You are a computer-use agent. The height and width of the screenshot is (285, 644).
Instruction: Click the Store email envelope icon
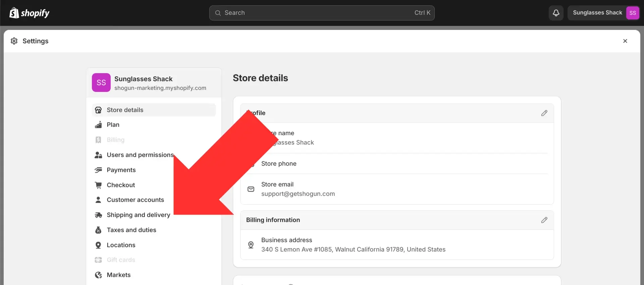251,189
